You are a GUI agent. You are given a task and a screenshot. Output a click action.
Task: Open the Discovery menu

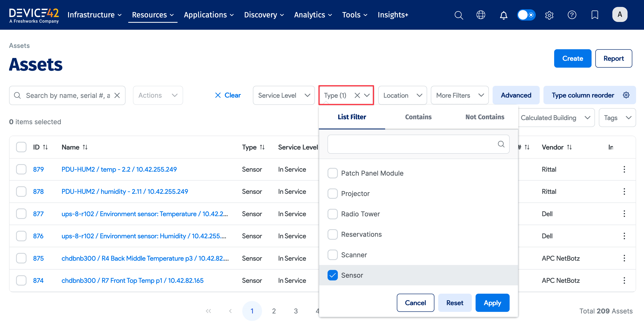tap(264, 15)
